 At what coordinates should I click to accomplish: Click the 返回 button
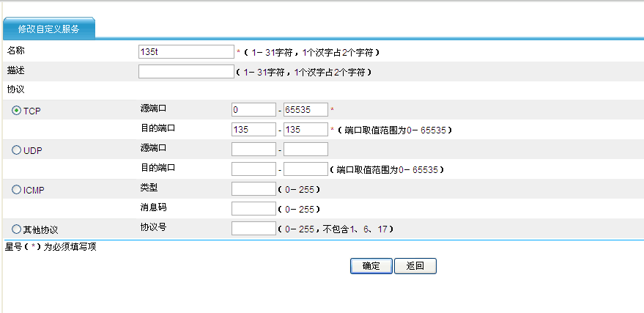[415, 266]
